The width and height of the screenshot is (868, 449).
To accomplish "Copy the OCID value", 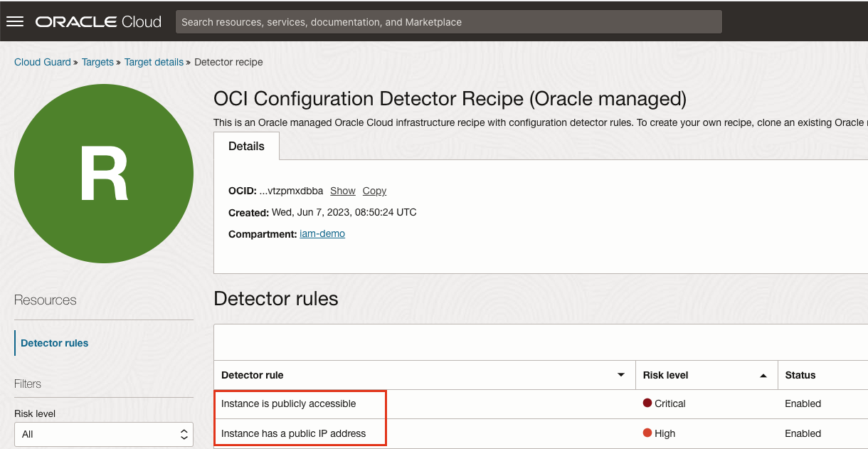I will click(374, 191).
